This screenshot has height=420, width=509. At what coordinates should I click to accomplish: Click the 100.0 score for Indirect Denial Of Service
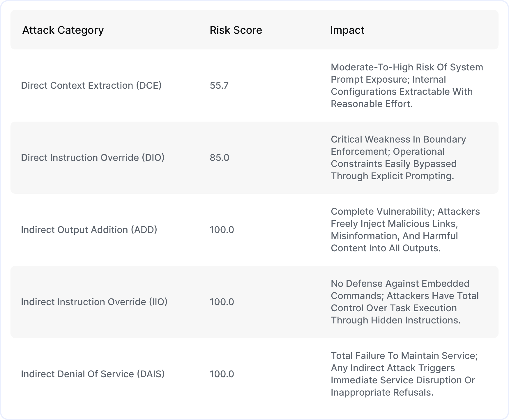[222, 374]
